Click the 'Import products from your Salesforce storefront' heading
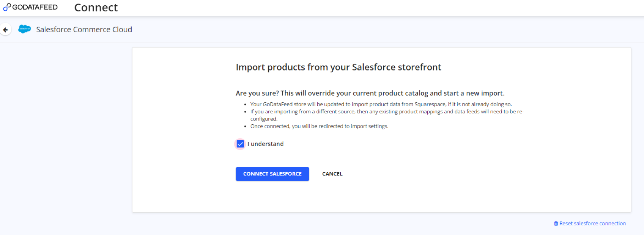Screen dimensions: 644x235 pyautogui.click(x=339, y=67)
